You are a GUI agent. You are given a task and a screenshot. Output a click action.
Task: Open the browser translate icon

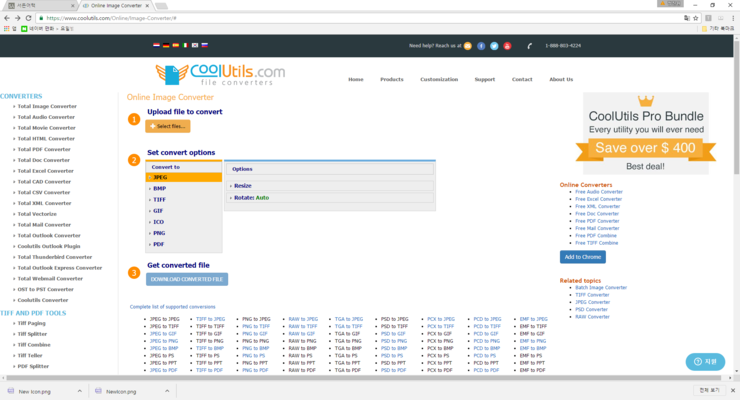point(687,18)
